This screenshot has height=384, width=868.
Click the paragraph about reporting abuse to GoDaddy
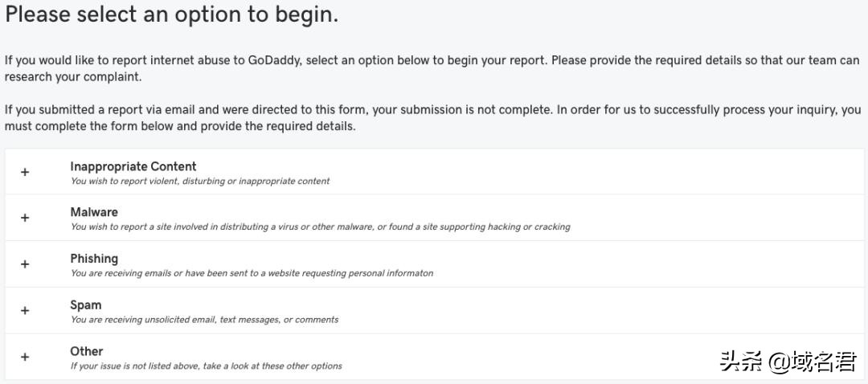coord(432,68)
